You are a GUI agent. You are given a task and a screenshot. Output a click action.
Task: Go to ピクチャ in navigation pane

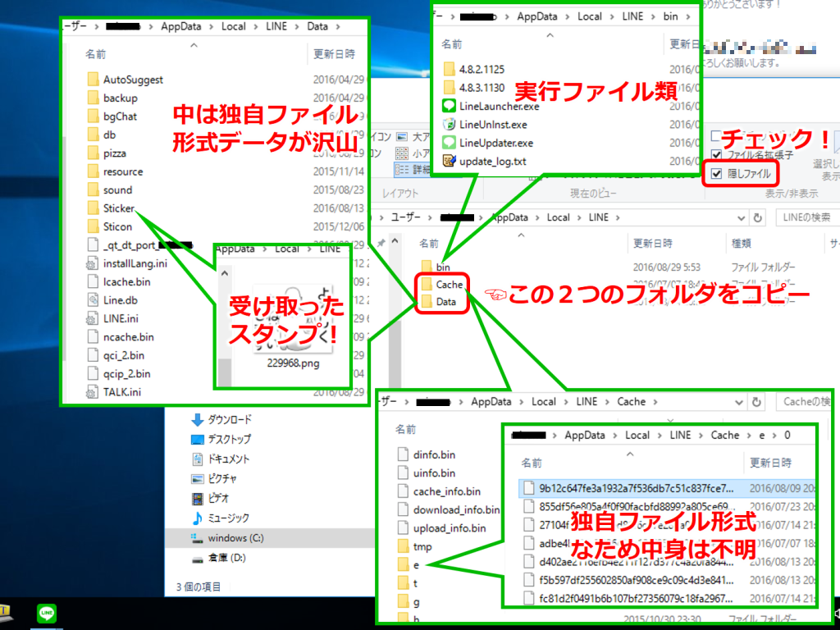coord(214,479)
